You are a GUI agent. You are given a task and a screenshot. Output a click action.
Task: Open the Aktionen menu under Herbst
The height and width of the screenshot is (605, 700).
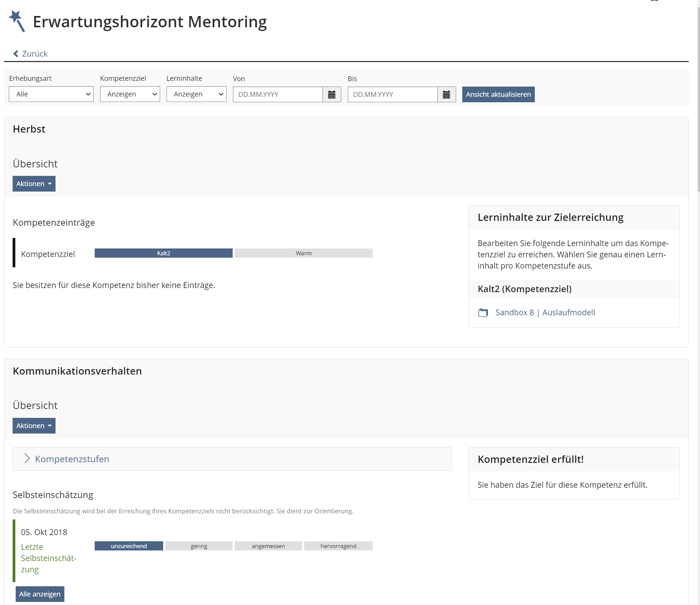[x=34, y=184]
